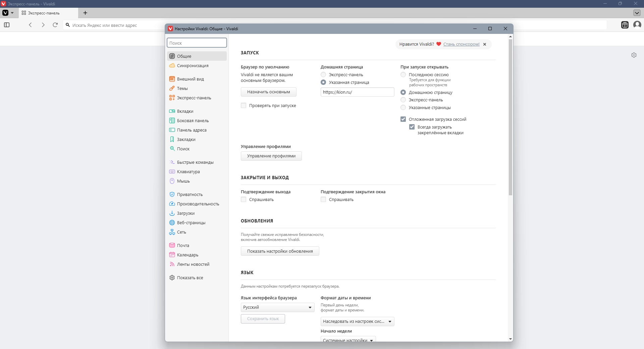This screenshot has width=644, height=349.
Task: Toggle the side panel icon in toolbar
Action: 7,25
